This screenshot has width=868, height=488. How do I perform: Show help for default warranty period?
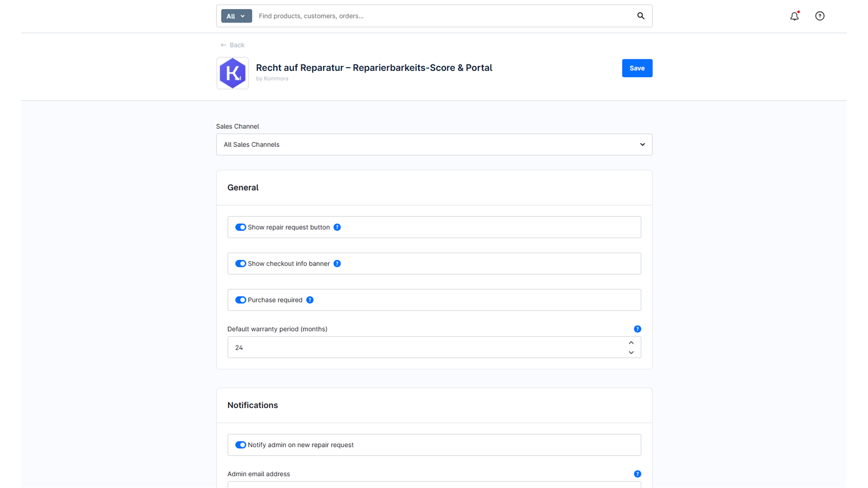click(x=637, y=329)
